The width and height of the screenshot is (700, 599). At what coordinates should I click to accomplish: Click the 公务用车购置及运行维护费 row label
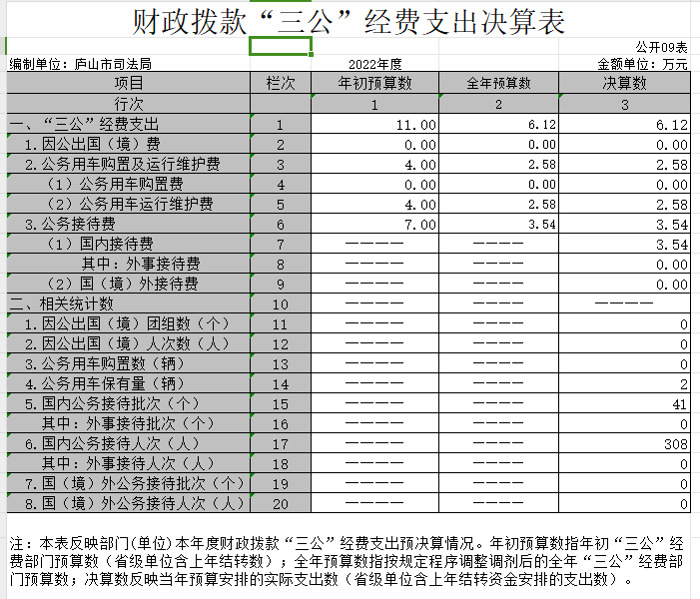(x=123, y=165)
